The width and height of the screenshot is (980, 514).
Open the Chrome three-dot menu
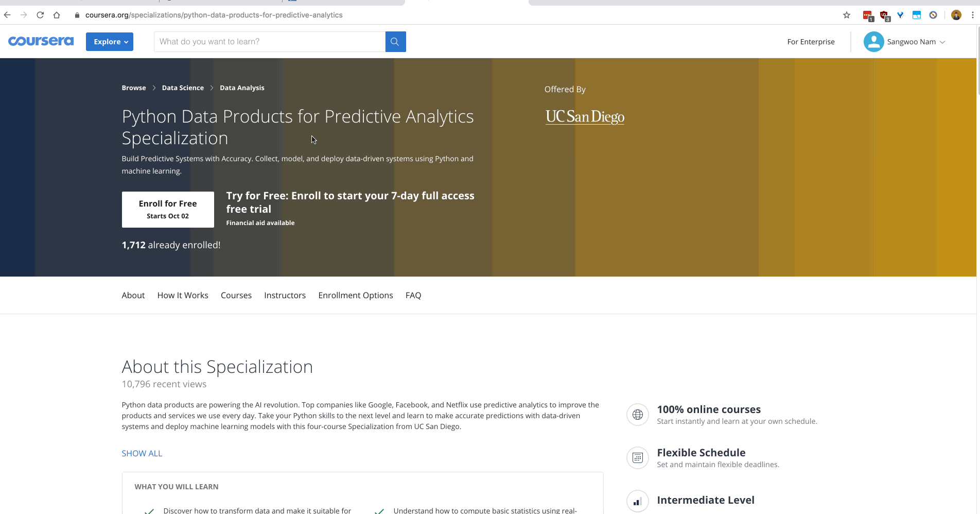[972, 15]
